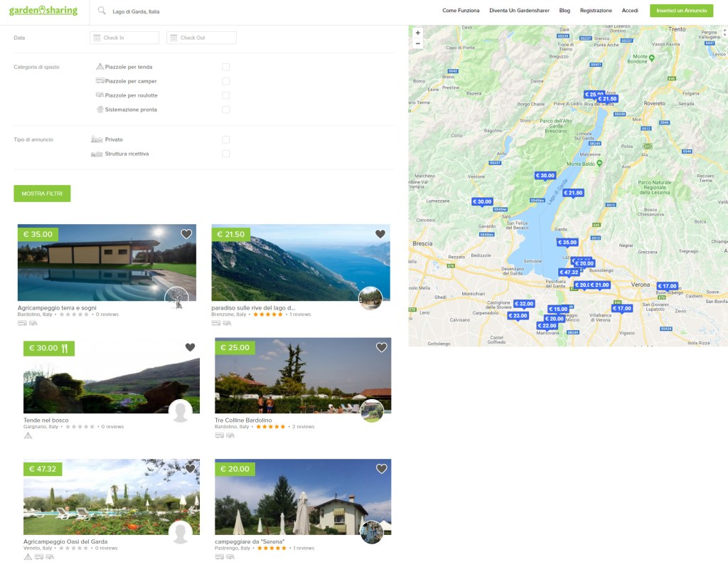Click the Inserisci un Annuncio button
Viewport: 728px width, 577px height.
[681, 11]
